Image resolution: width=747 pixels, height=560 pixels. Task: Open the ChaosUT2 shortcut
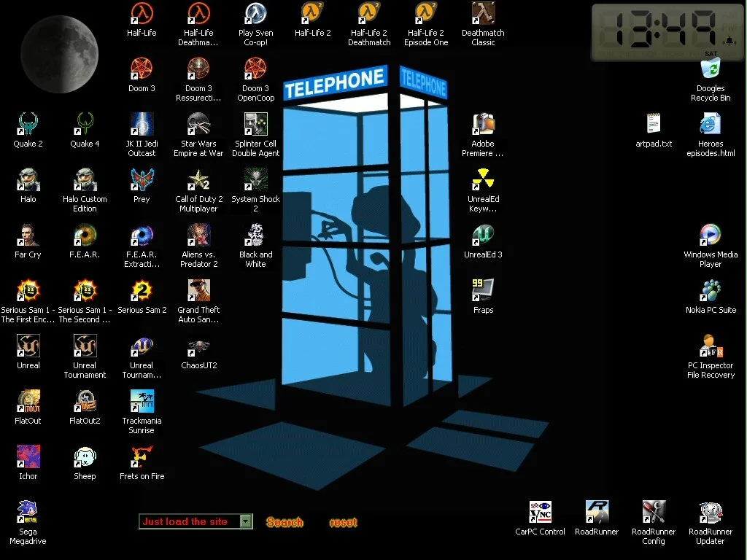[198, 346]
